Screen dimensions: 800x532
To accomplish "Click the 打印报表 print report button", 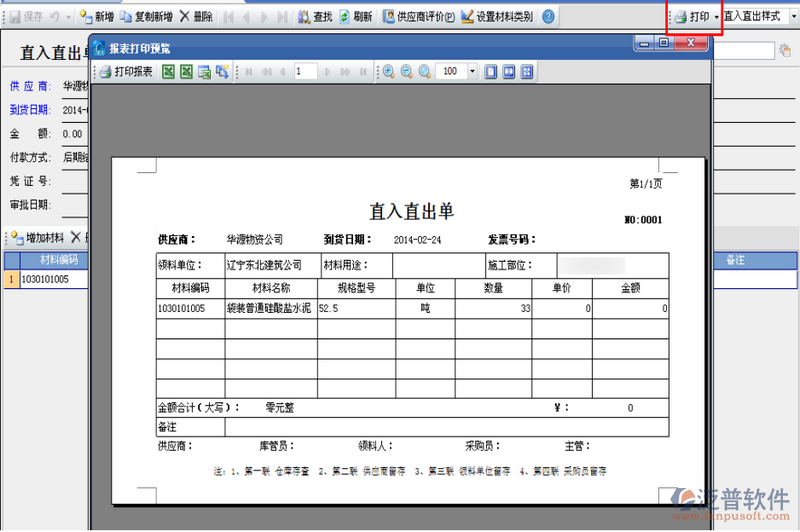I will (126, 72).
